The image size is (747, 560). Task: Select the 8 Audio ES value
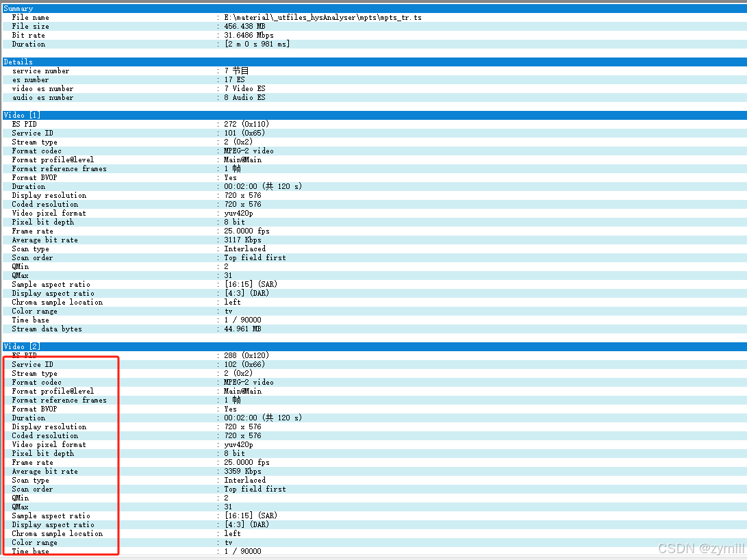[x=245, y=98]
